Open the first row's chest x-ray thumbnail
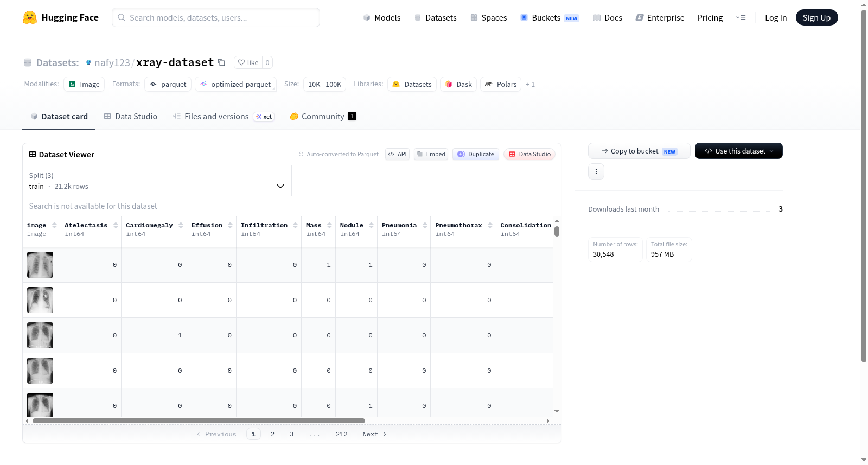Viewport: 868px width, 465px height. tap(40, 265)
